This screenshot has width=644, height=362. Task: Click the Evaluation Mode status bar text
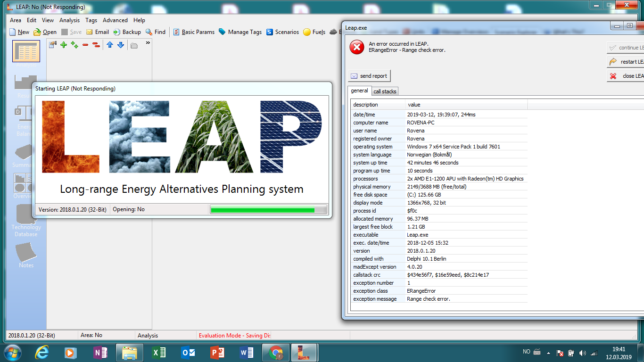tap(235, 336)
